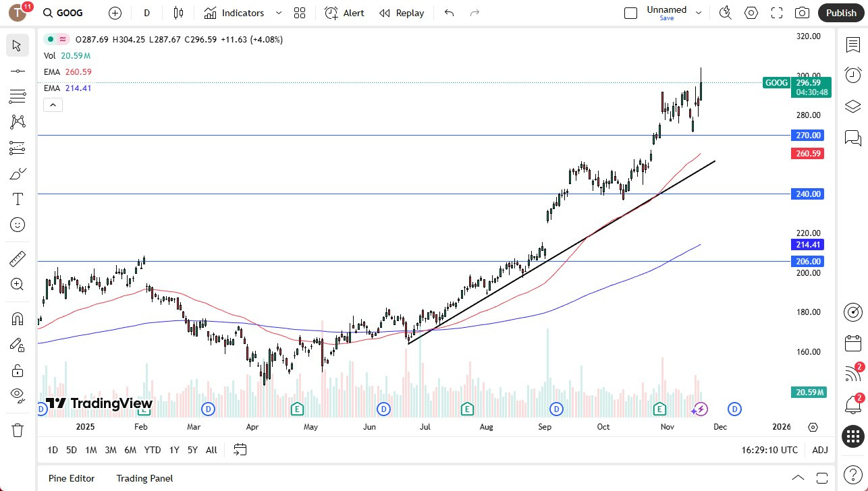Activate the zoom-in tool
This screenshot has width=868, height=491.
point(18,284)
